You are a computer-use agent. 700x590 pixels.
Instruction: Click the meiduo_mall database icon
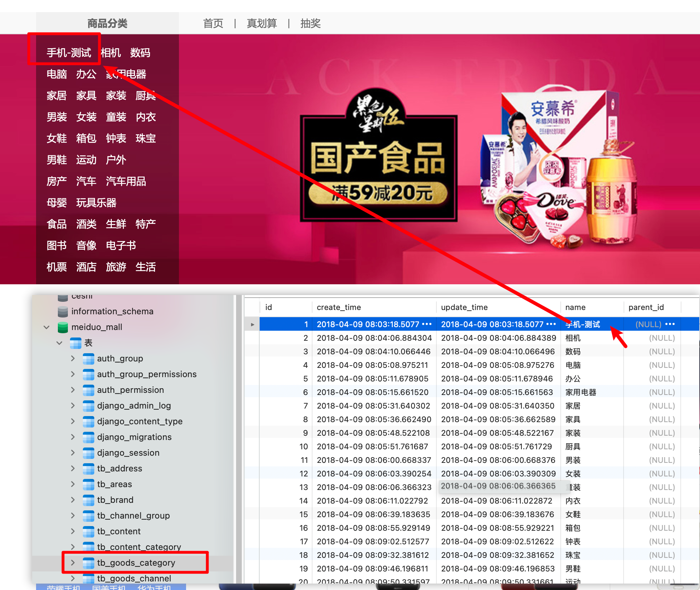coord(63,327)
